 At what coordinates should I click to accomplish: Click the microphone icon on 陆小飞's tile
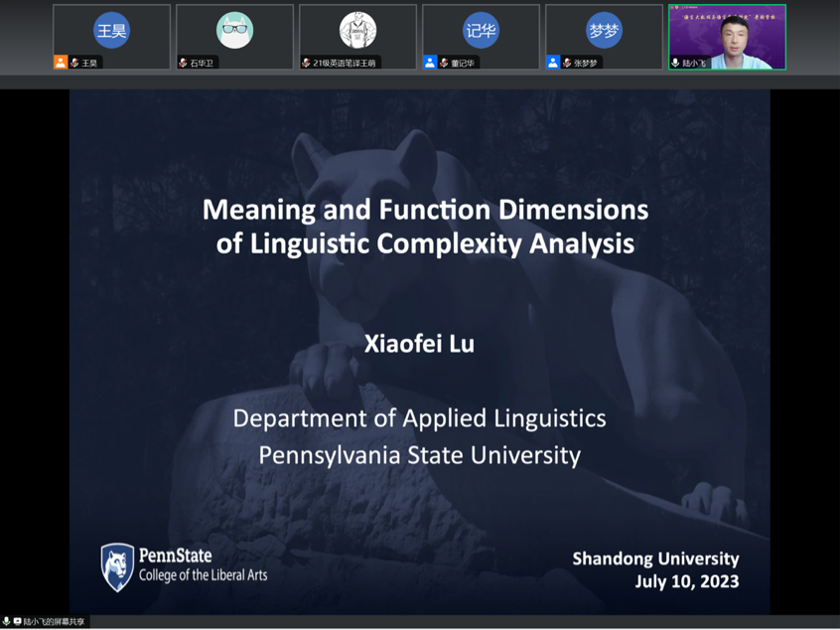[676, 63]
